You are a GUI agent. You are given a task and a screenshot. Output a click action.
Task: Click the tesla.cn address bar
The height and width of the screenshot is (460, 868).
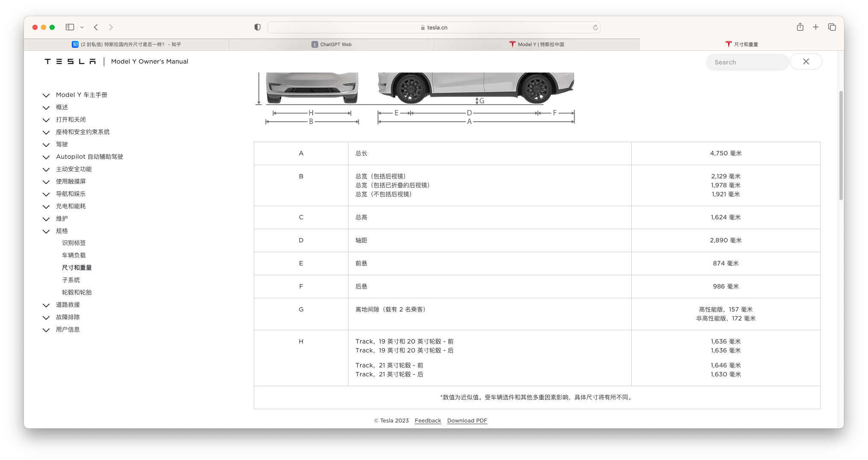434,27
